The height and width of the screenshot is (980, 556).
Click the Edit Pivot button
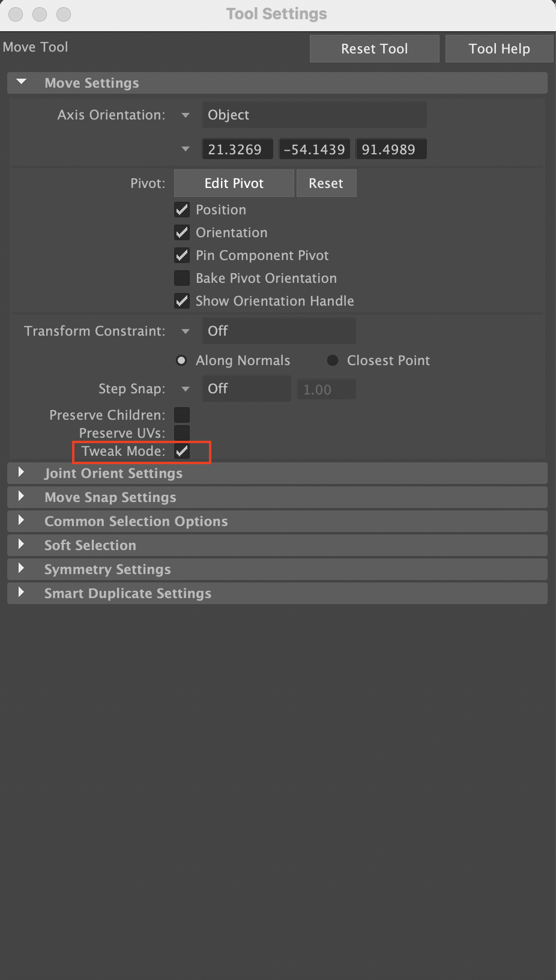tap(234, 183)
